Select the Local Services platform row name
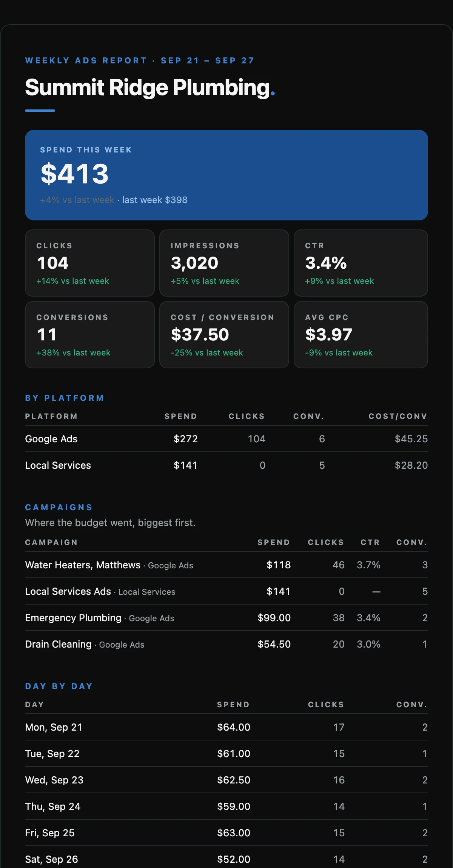The height and width of the screenshot is (868, 453). point(58,465)
